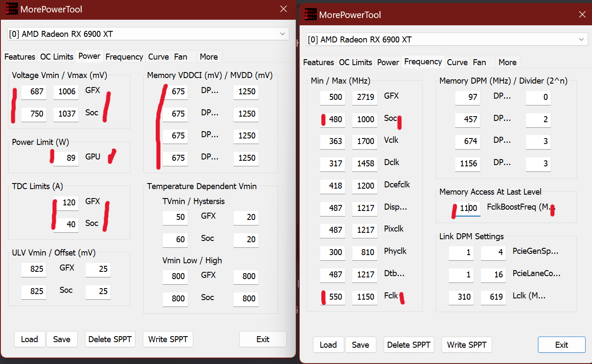The width and height of the screenshot is (592, 364).
Task: Open Curve tab in left window
Action: coord(159,57)
